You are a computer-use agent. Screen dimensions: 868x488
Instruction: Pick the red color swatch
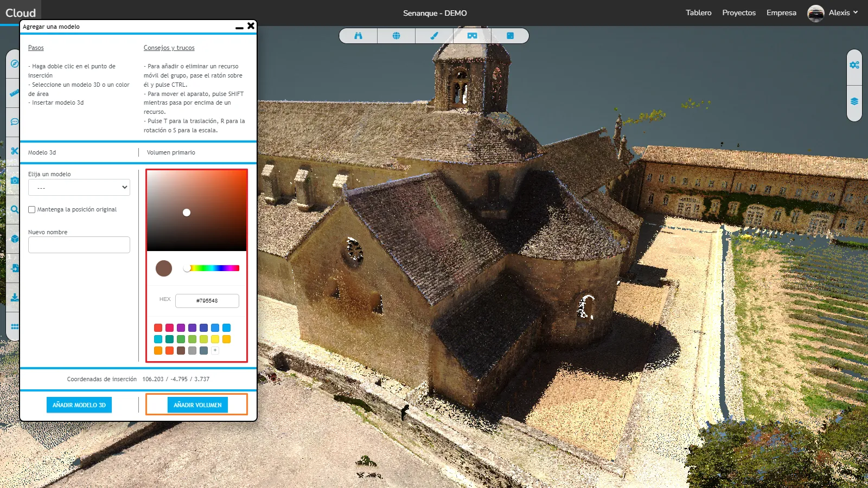[x=158, y=328]
